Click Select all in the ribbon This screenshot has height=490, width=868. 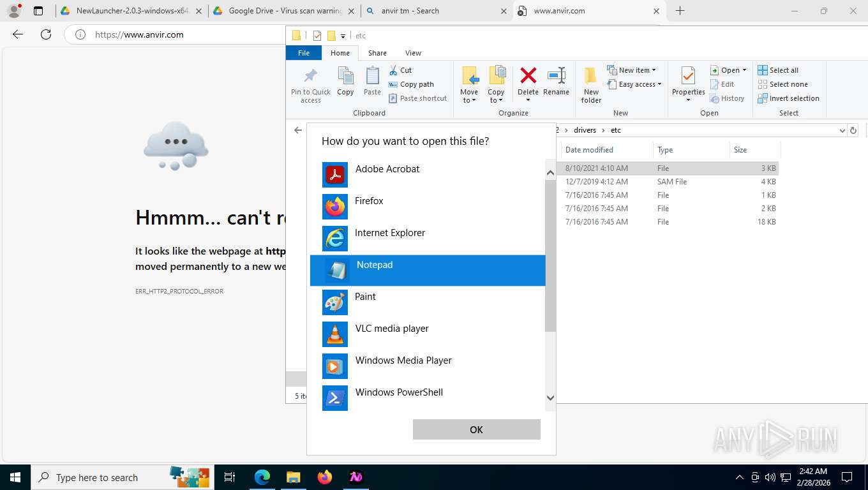click(x=778, y=70)
